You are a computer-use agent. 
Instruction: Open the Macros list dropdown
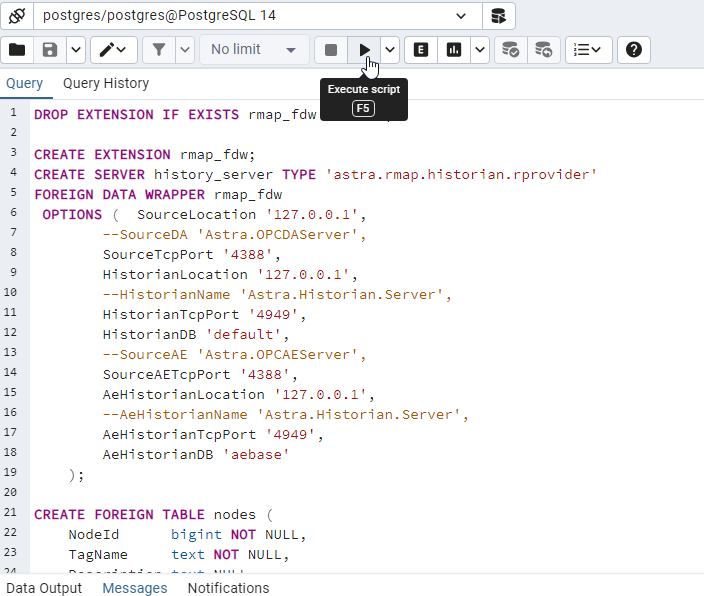tap(589, 50)
